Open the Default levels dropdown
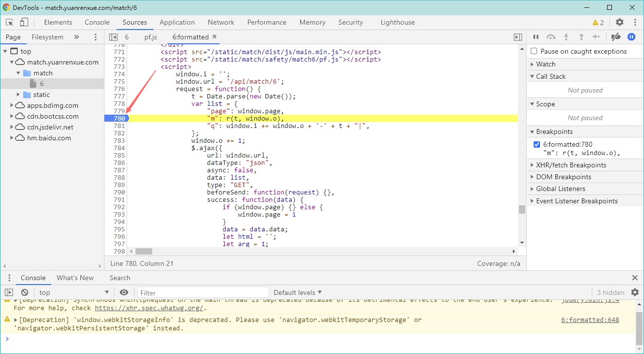This screenshot has width=644, height=354. click(x=298, y=292)
